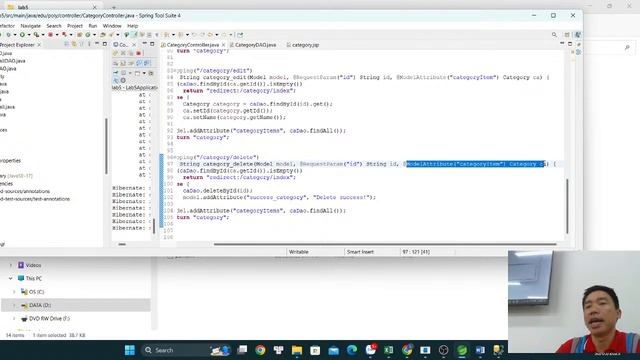Expand DVD RW Drive (F:) node

point(14,318)
